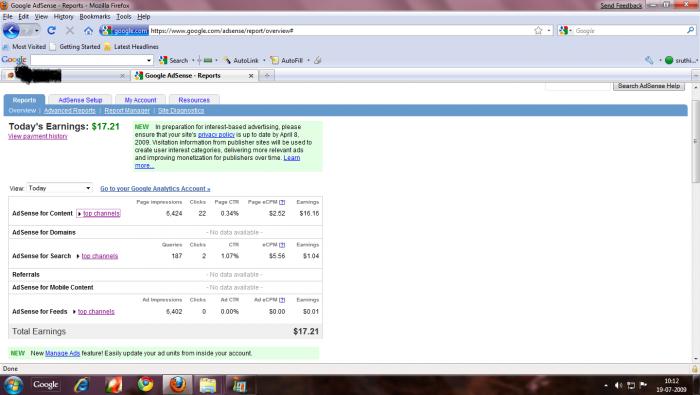Switch to the AdSense Setup tab
Image resolution: width=700 pixels, height=395 pixels.
pos(80,100)
